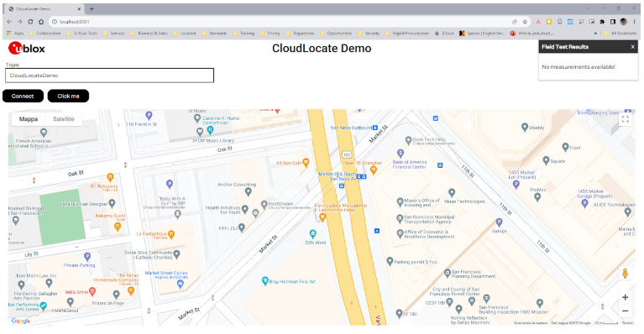Open the browser three-dot menu
This screenshot has height=334, width=644.
tap(634, 22)
